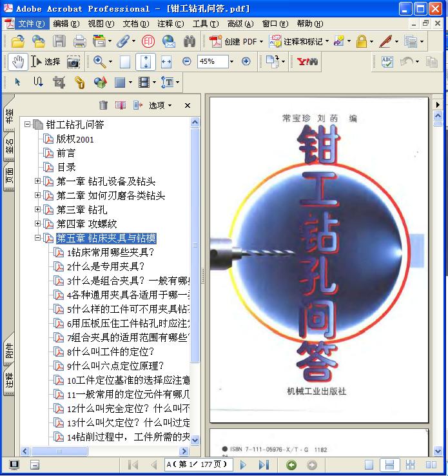The image size is (448, 476).
Task: Click the Actual Size page icon
Action: coord(125,62)
